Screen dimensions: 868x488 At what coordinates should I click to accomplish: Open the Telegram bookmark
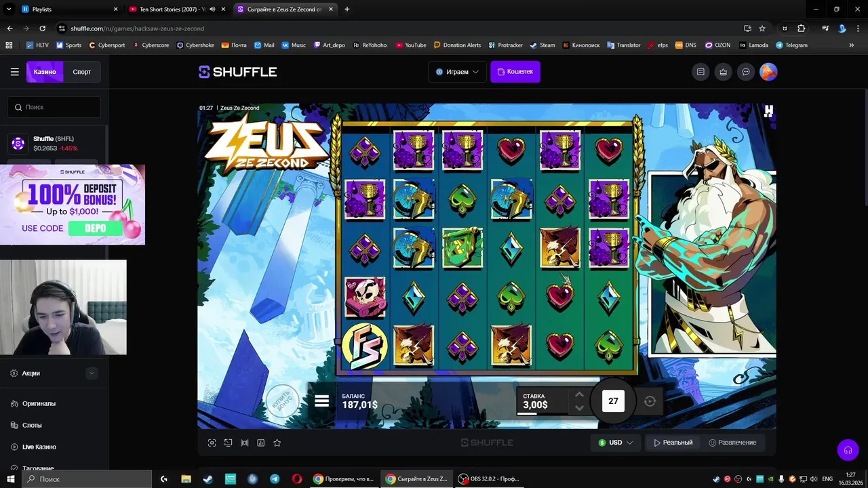791,45
